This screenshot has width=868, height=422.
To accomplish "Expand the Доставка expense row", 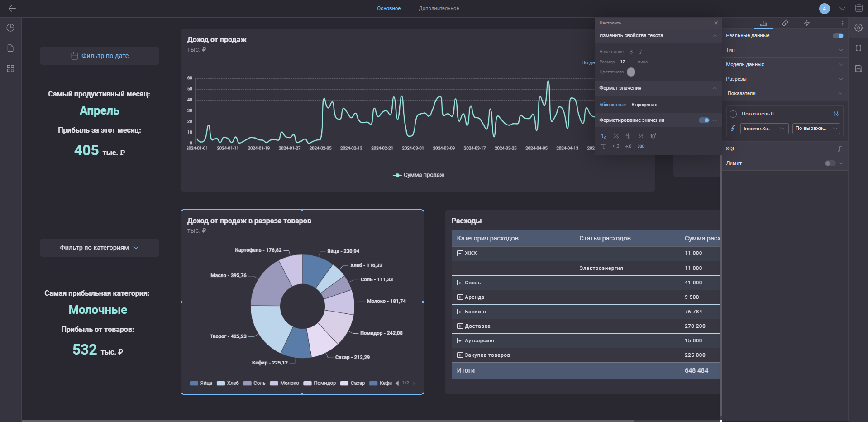I will coord(460,326).
